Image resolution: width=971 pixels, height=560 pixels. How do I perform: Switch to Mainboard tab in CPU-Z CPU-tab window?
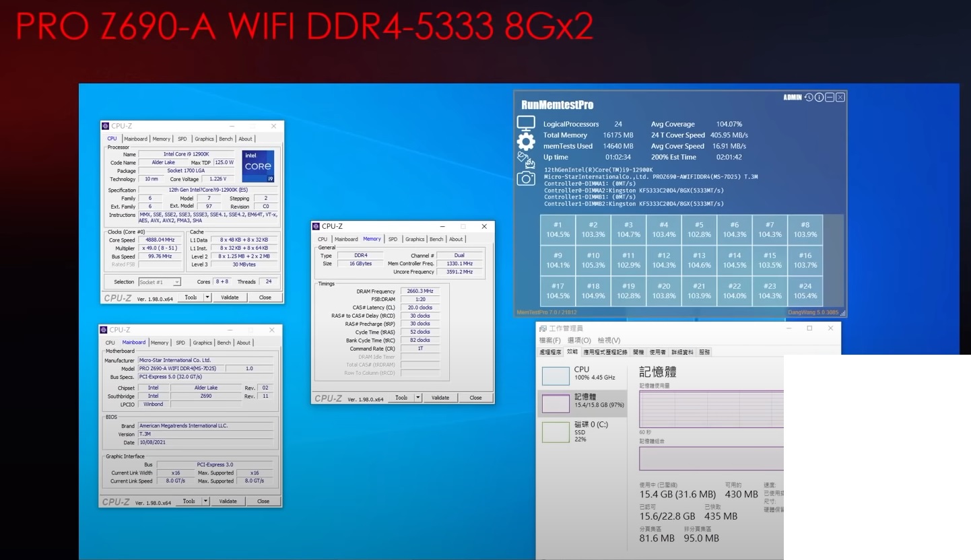[135, 139]
